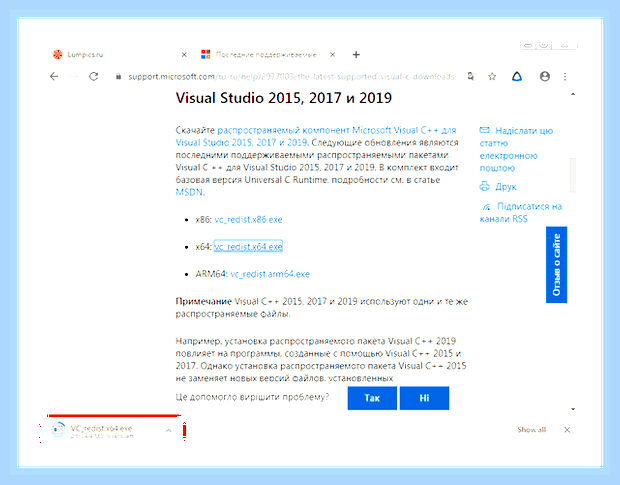Reload the page with the refresh icon
The height and width of the screenshot is (485, 620).
click(x=93, y=76)
